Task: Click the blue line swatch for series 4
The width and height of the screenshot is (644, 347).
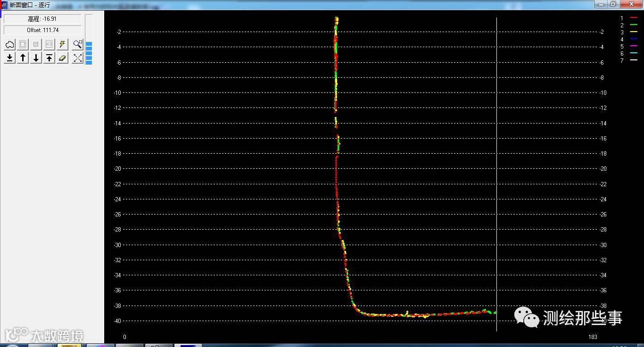Action: (x=634, y=39)
